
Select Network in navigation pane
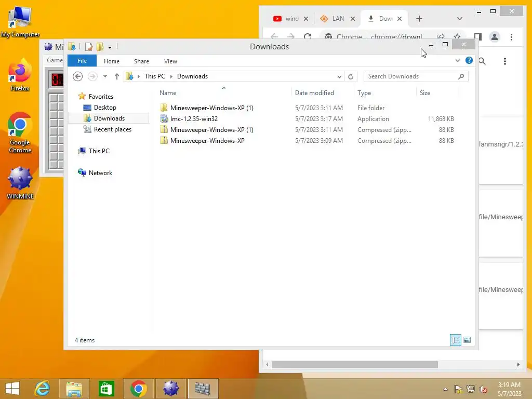(x=100, y=172)
